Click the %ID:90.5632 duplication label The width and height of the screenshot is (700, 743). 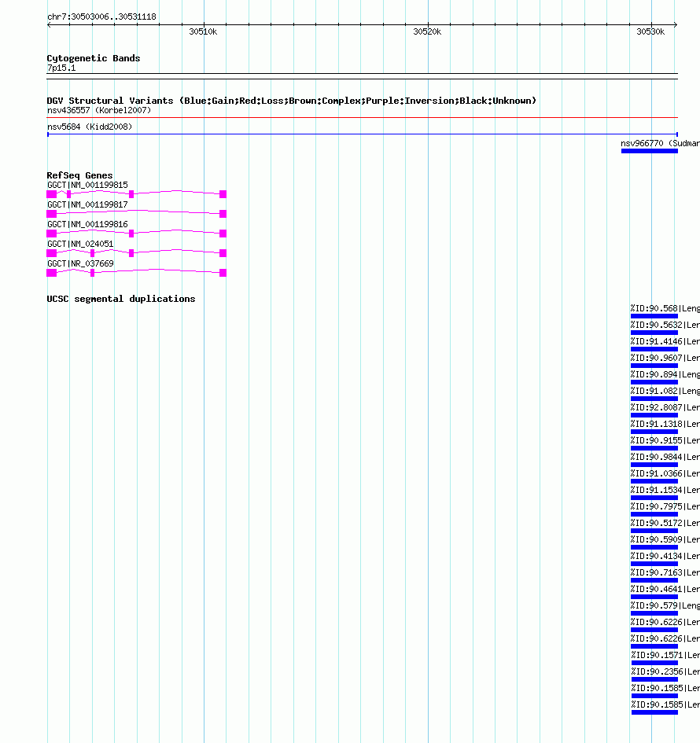[665, 325]
